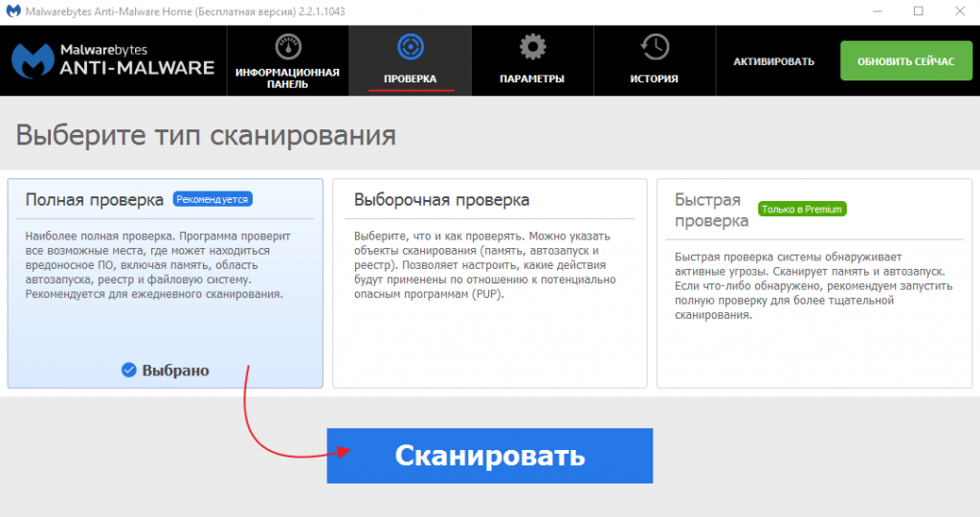Click the history clock icon
This screenshot has width=980, height=517.
pyautogui.click(x=655, y=47)
